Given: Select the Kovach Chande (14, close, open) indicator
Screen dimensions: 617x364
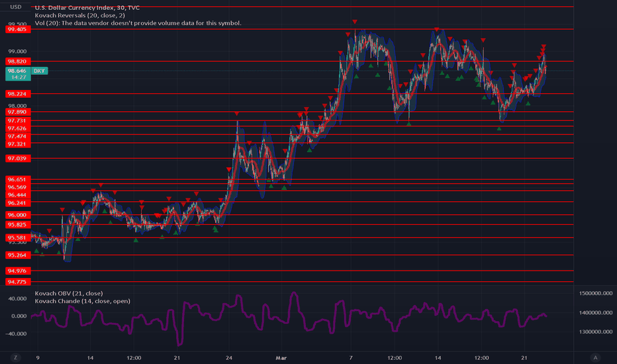Looking at the screenshot, I should (82, 301).
